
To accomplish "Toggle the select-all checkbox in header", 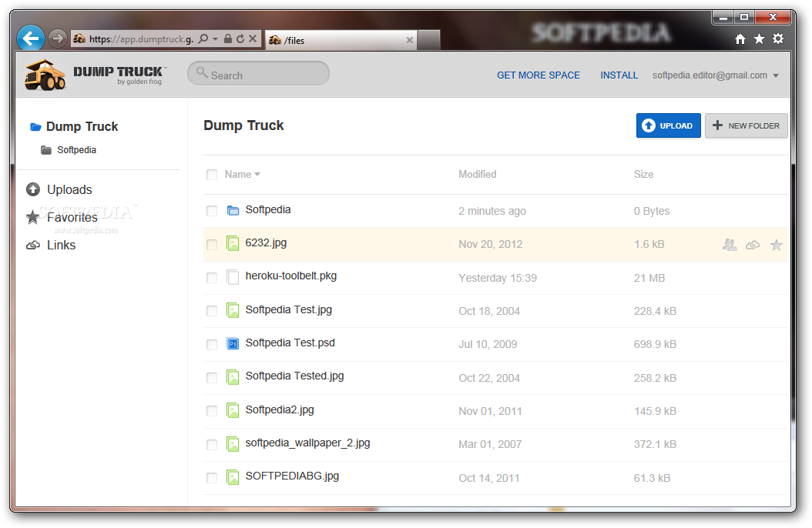I will (x=212, y=175).
